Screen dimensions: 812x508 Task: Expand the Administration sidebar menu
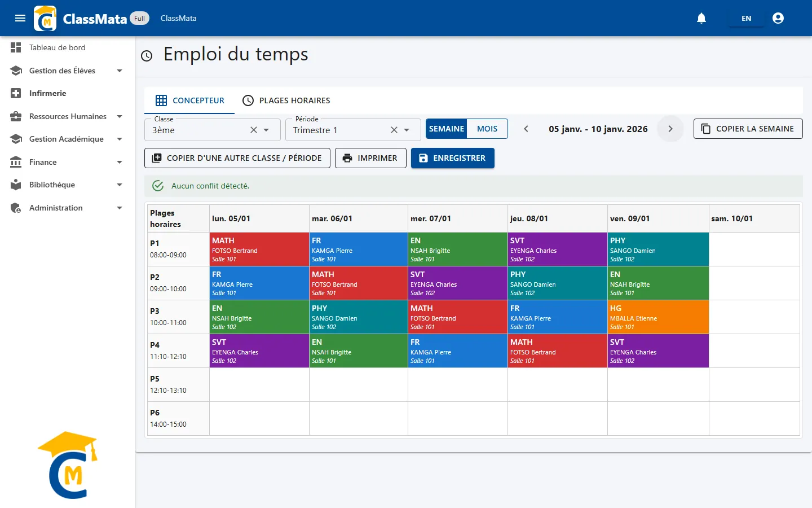point(68,208)
